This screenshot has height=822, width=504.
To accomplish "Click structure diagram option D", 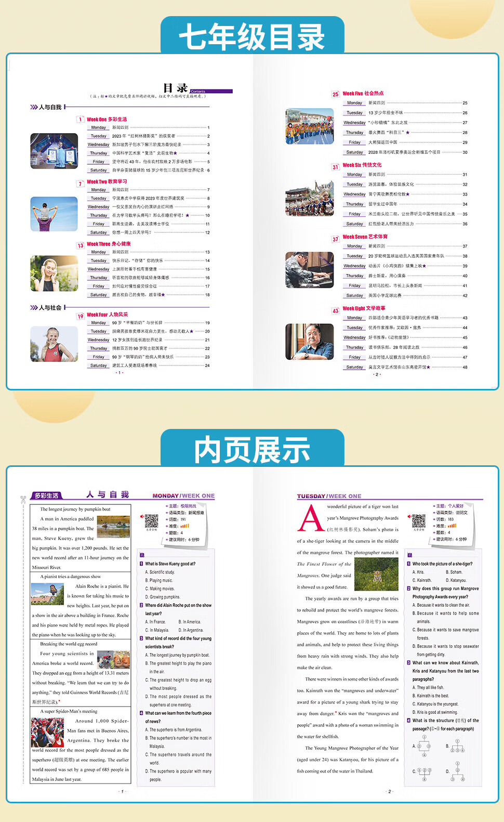I will [x=457, y=772].
